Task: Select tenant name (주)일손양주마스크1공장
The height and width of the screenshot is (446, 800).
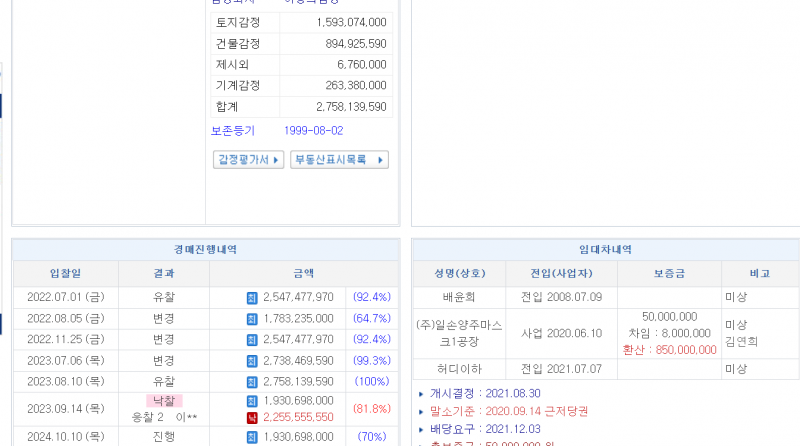Action: coord(461,333)
